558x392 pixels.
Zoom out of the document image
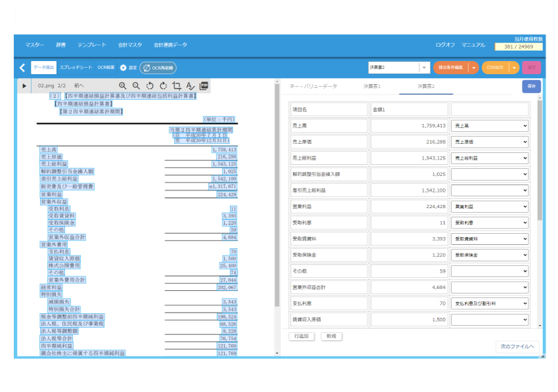pos(136,85)
